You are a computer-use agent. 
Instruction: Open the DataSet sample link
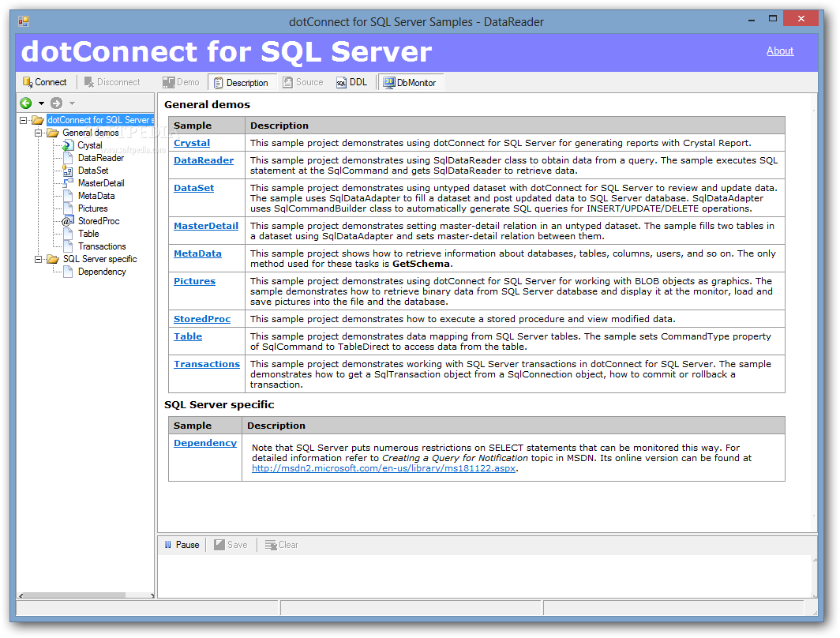click(193, 188)
